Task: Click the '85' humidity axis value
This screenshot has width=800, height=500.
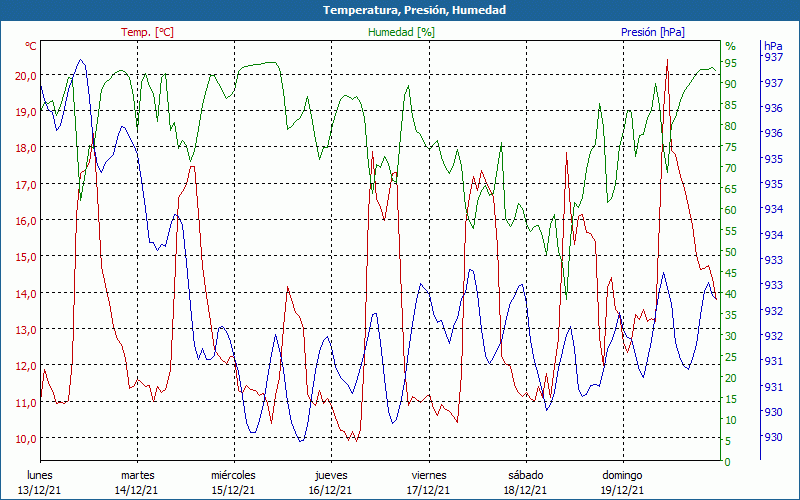Action: 731,105
